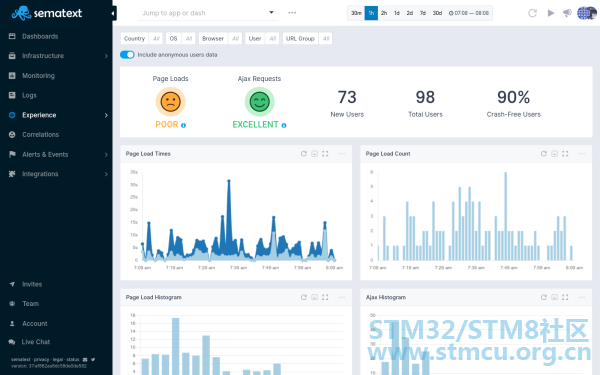Open Dashboards in the sidebar
The height and width of the screenshot is (375, 600).
(40, 36)
